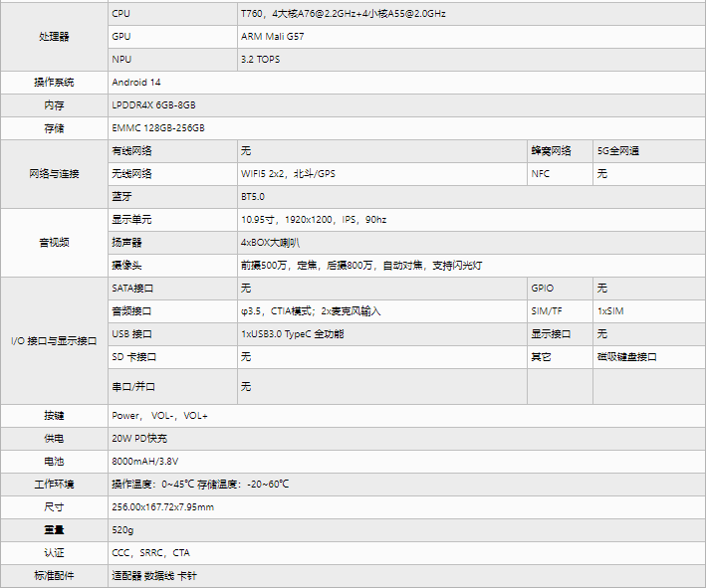The width and height of the screenshot is (706, 588).
Task: Select the EMMC 128GB-256GB storage cell
Action: tap(406, 128)
